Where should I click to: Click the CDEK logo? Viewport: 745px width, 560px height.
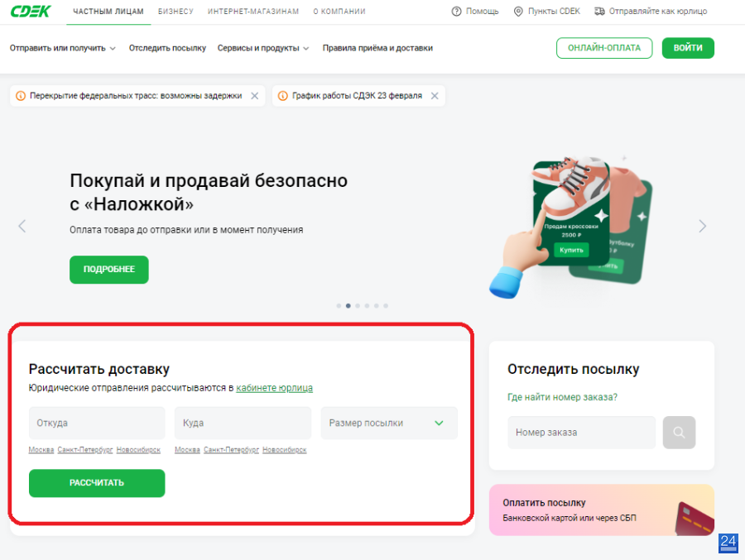(31, 11)
